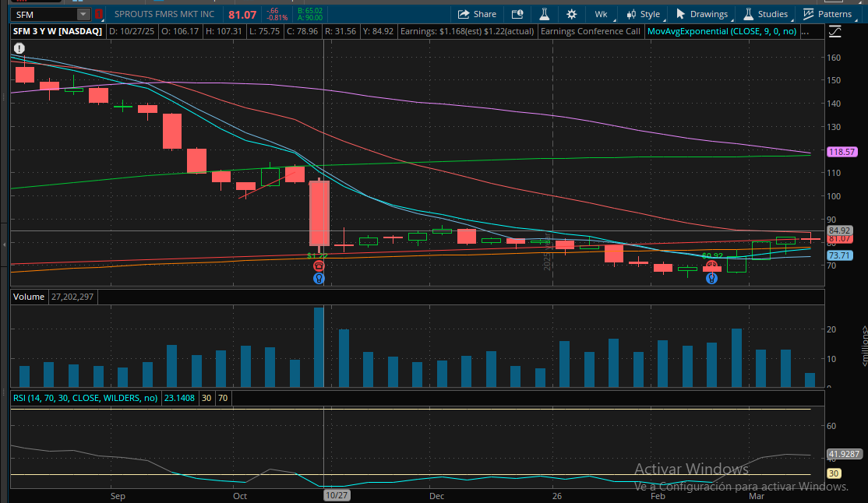Click the SFM 3 Y W [NASDAQ] chart title
The width and height of the screenshot is (868, 503).
(58, 32)
